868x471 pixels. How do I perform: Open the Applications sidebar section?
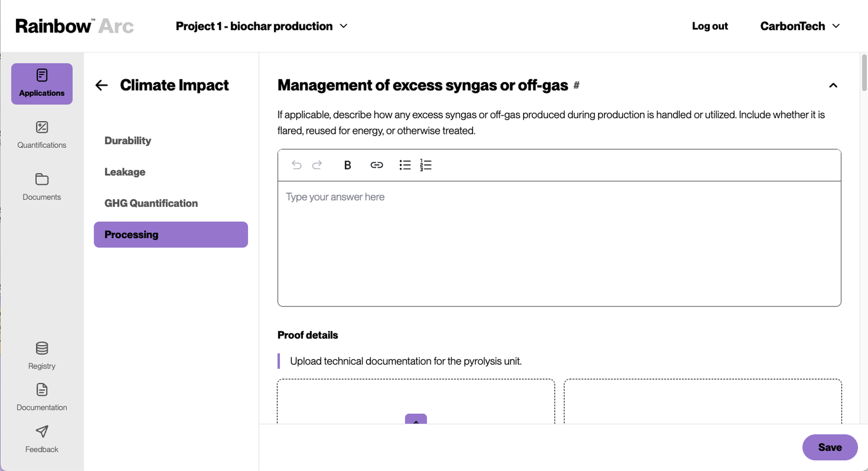(41, 83)
